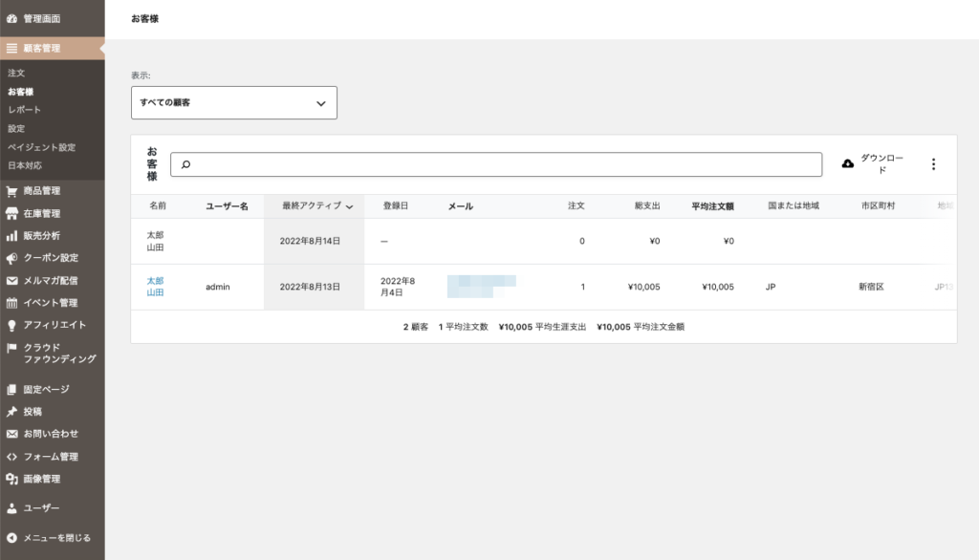This screenshot has width=979, height=560.
Task: Click the bar chart icon for 販売分析
Action: click(12, 235)
